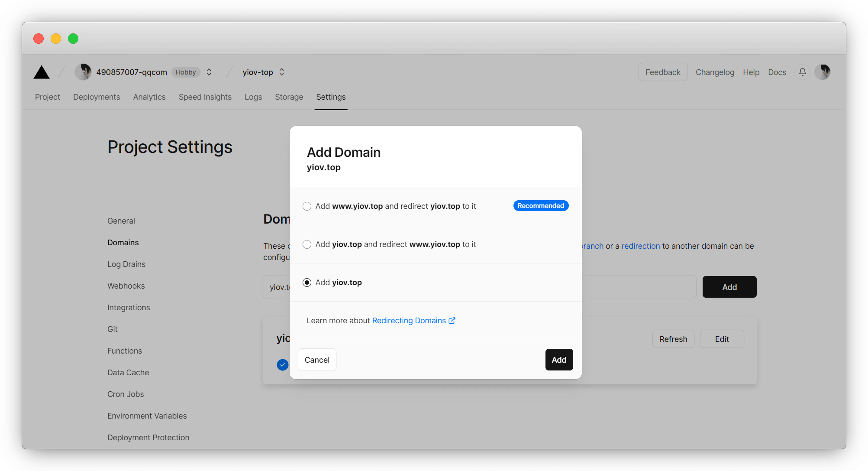
Task: Click the Vercel triangle logo
Action: coord(42,72)
